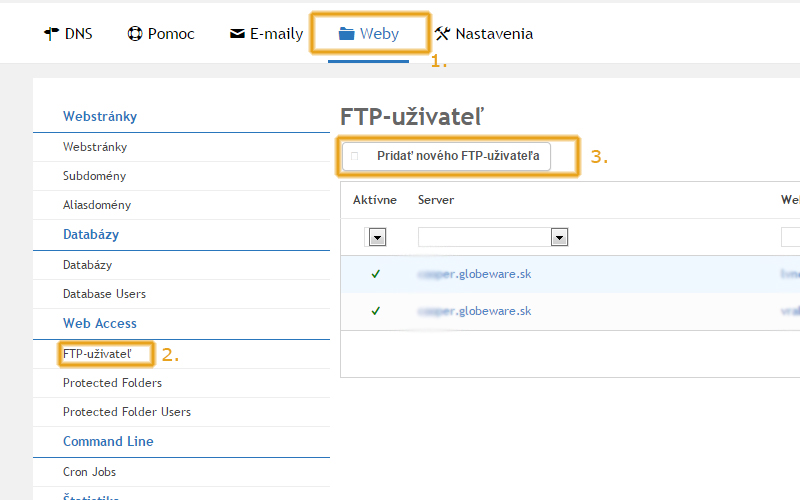Open Protected Folders in sidebar
Image resolution: width=800 pixels, height=500 pixels.
[x=112, y=383]
